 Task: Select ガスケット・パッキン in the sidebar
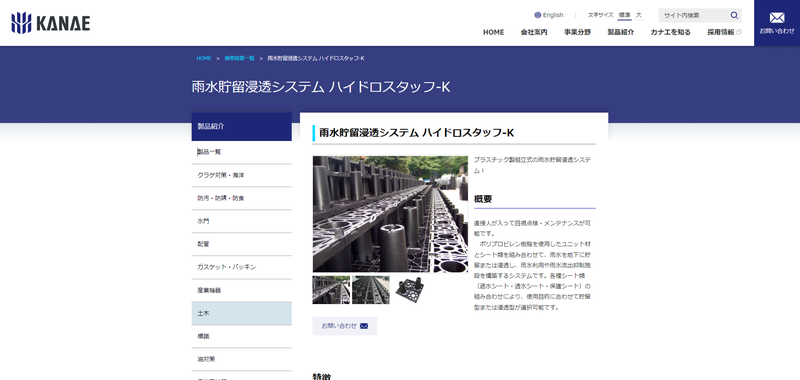(241, 267)
